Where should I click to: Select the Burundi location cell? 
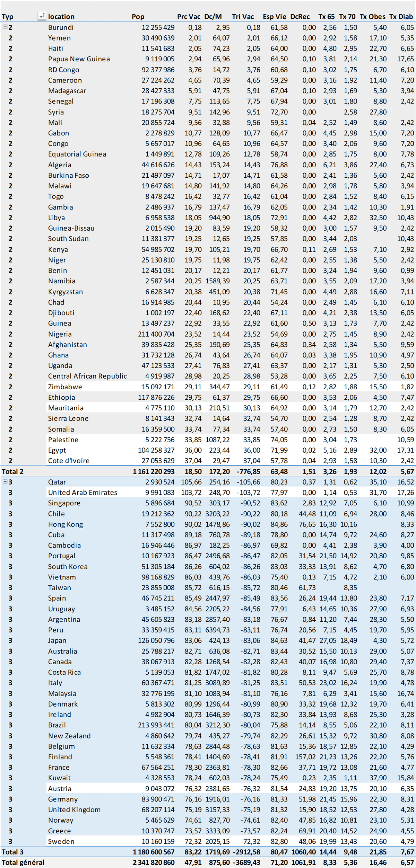coord(61,27)
